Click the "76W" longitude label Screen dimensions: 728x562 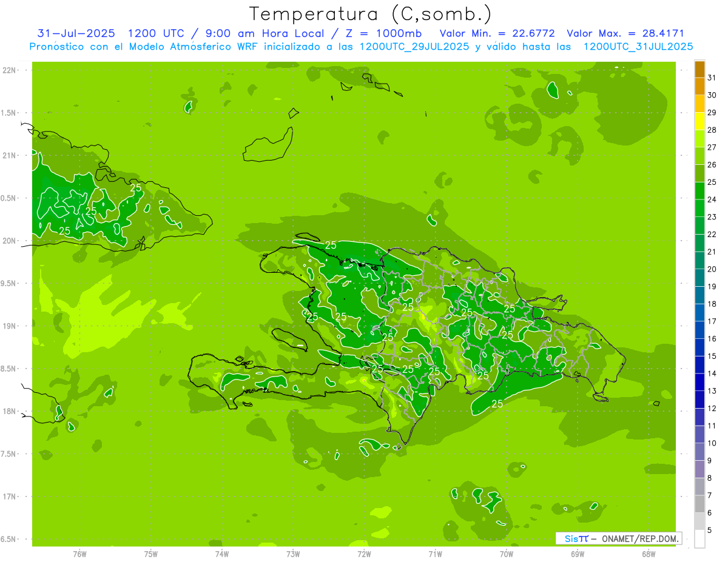79,554
